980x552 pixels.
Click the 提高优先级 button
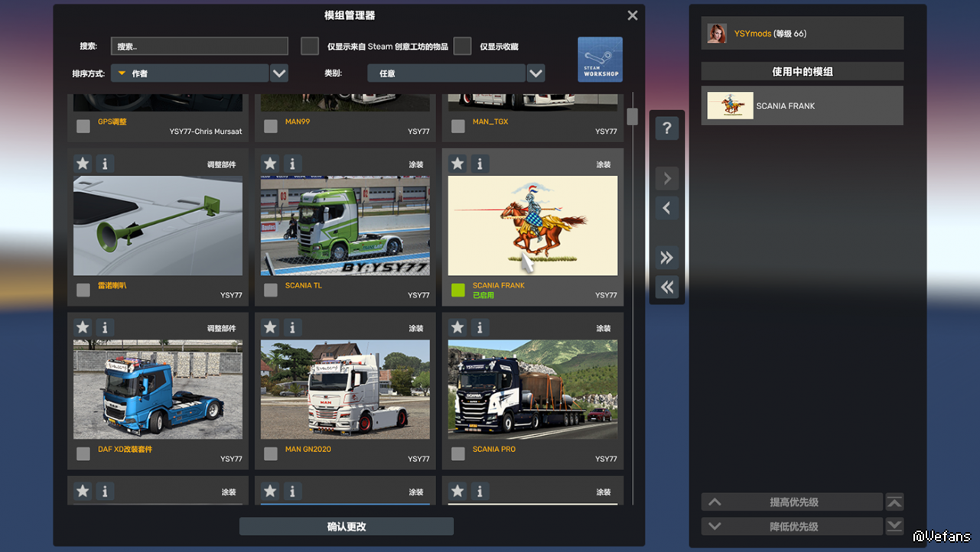[x=792, y=502]
